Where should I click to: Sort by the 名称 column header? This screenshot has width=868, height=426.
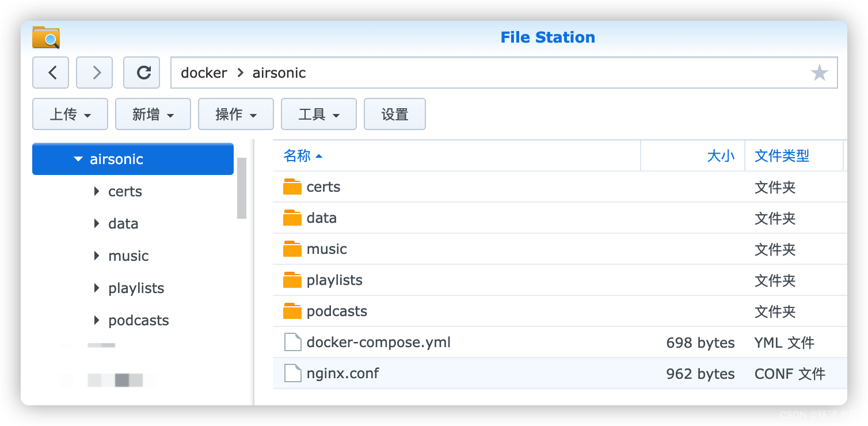click(297, 155)
